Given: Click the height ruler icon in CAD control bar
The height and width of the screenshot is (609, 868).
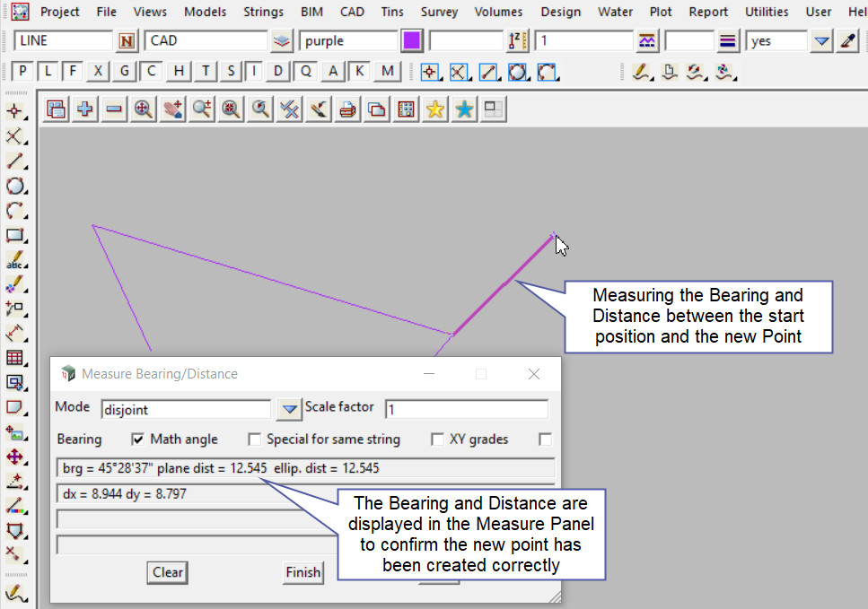Looking at the screenshot, I should coord(518,41).
